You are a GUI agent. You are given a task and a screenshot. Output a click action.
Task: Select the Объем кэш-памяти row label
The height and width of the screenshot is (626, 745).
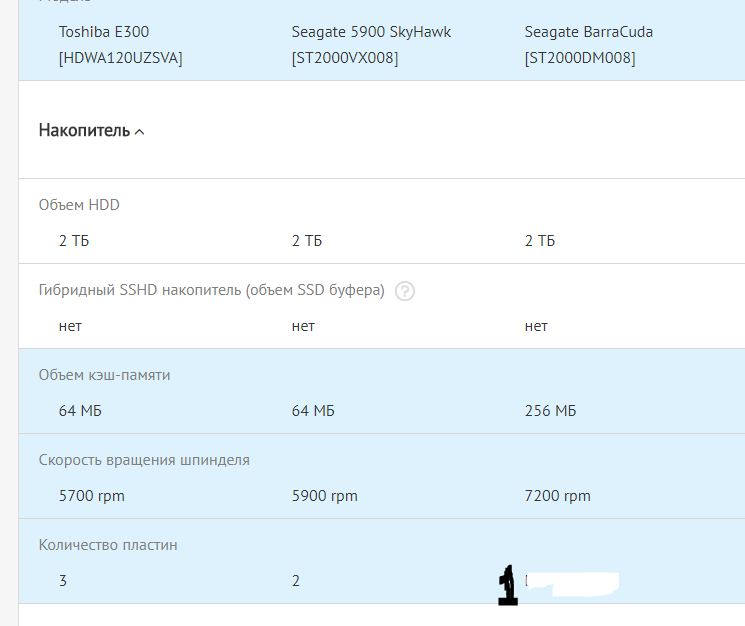(104, 375)
